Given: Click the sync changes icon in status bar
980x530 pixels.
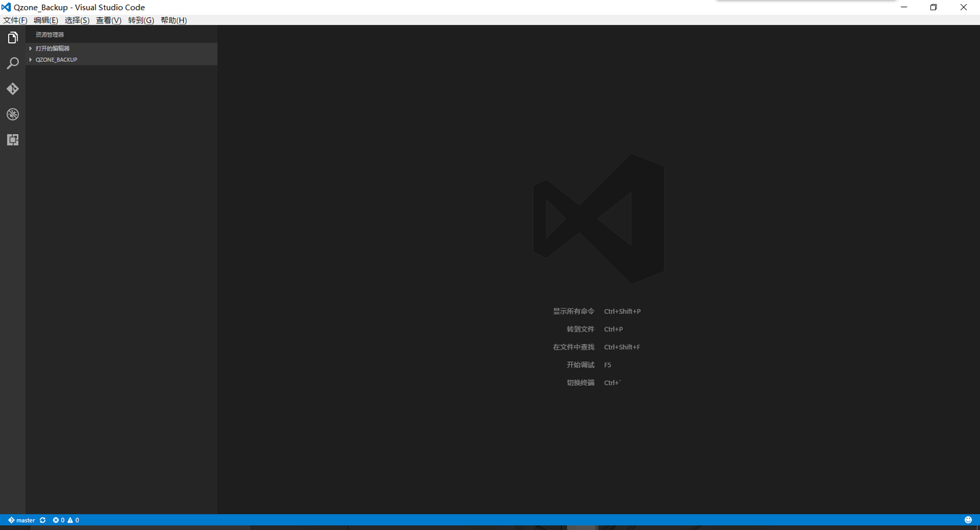Looking at the screenshot, I should 43,520.
